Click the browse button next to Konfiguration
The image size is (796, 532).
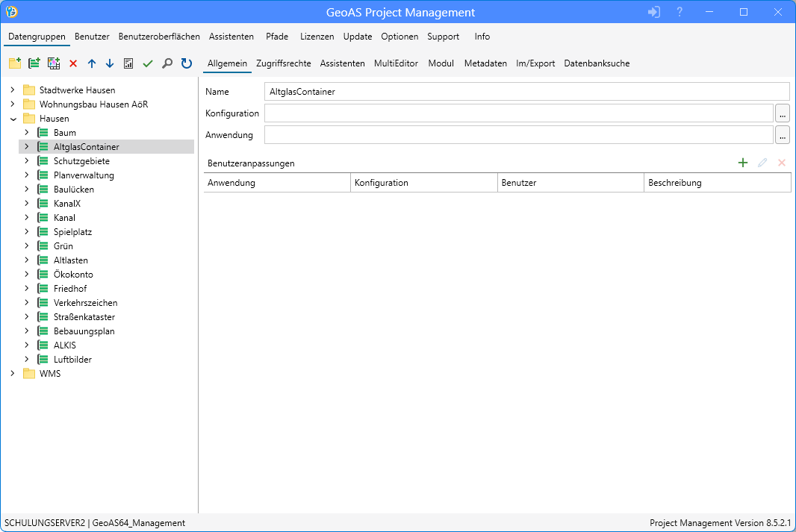click(x=782, y=113)
